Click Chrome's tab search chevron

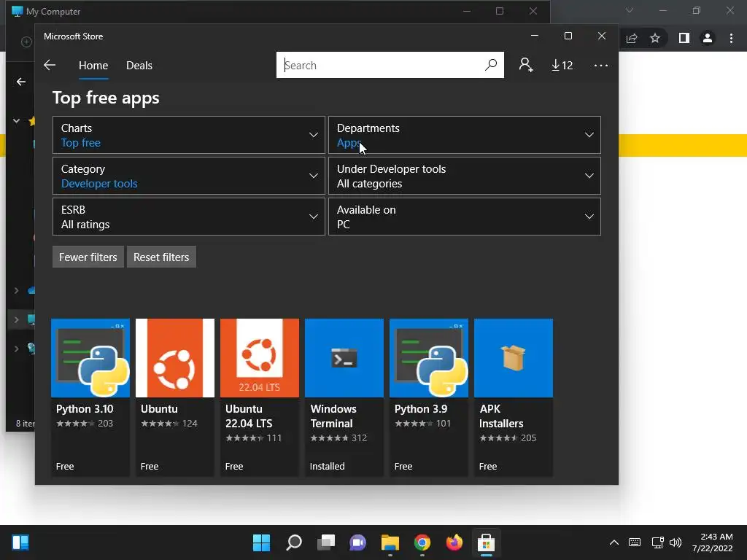(x=630, y=10)
